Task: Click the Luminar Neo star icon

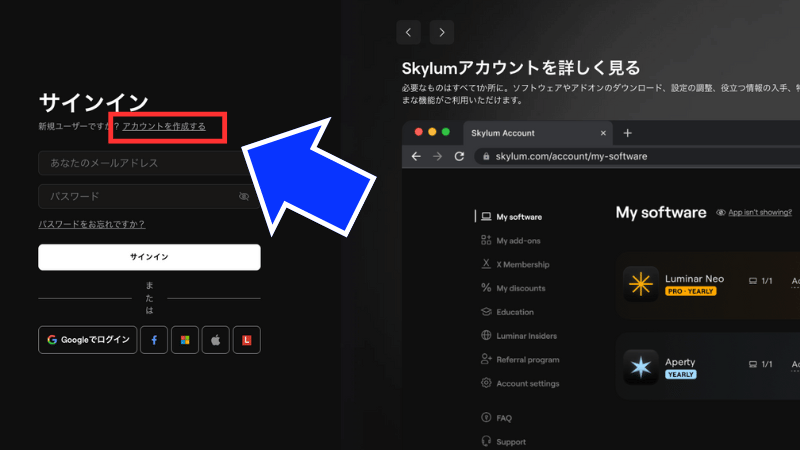Action: 641,284
